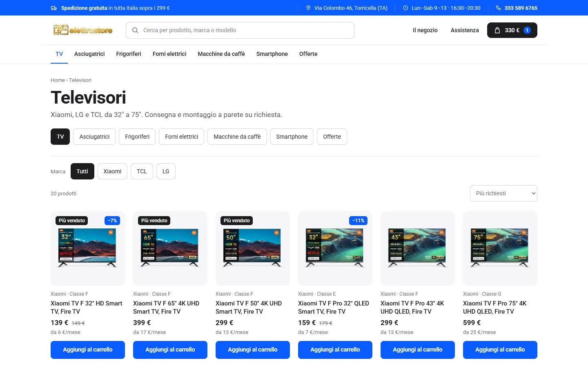
Task: Select the Frigoriferi category chip
Action: tap(137, 137)
